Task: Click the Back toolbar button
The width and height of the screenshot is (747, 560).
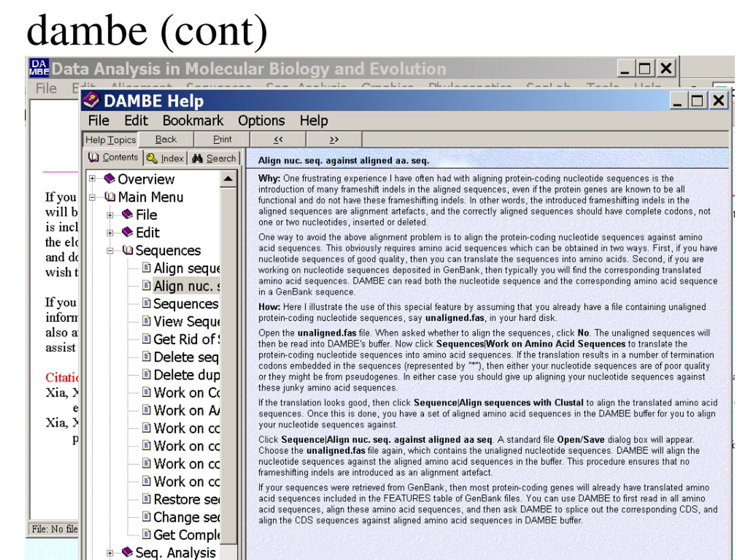Action: coord(166,139)
